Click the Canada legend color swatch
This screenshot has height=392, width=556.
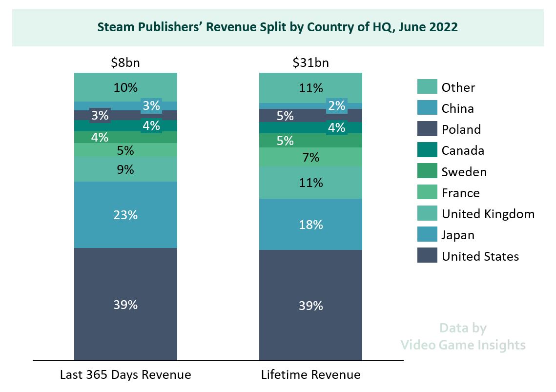pyautogui.click(x=427, y=150)
